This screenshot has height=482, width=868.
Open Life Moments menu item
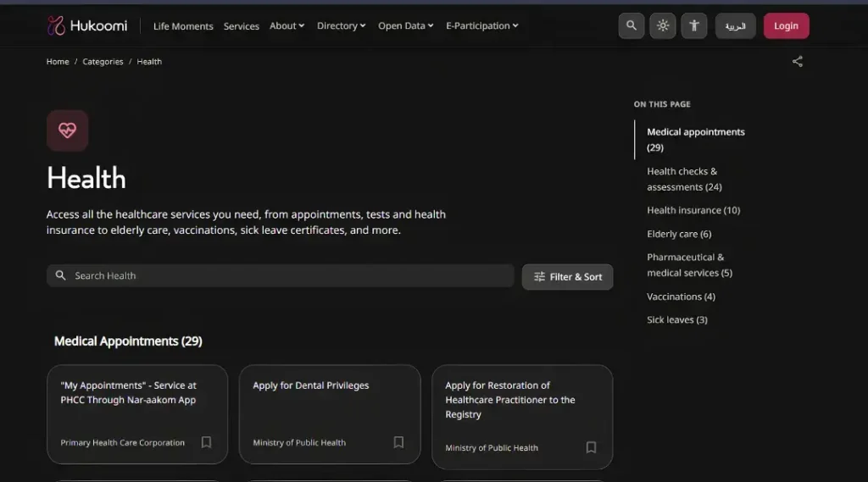(183, 26)
